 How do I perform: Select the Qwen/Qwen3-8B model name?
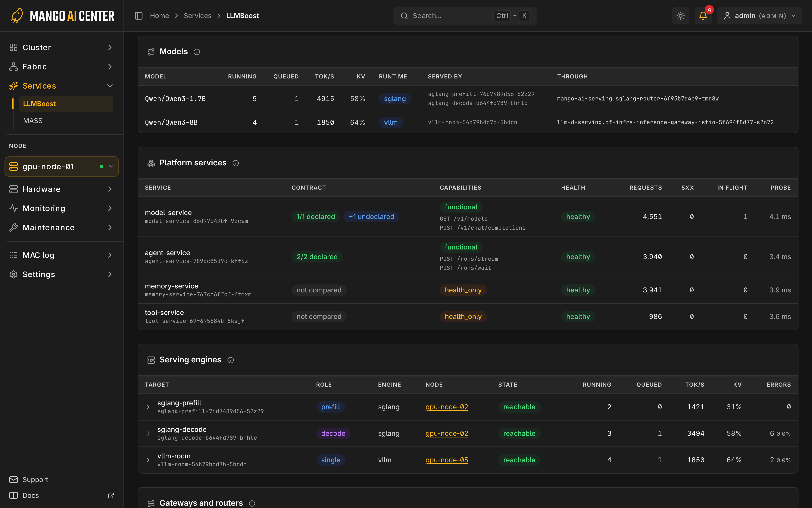tap(171, 122)
